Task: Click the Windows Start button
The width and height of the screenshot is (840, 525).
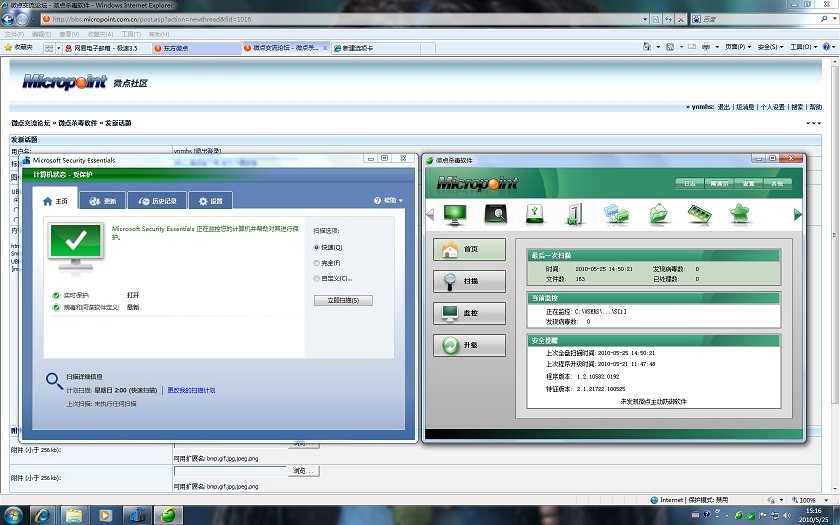Action: (x=13, y=515)
